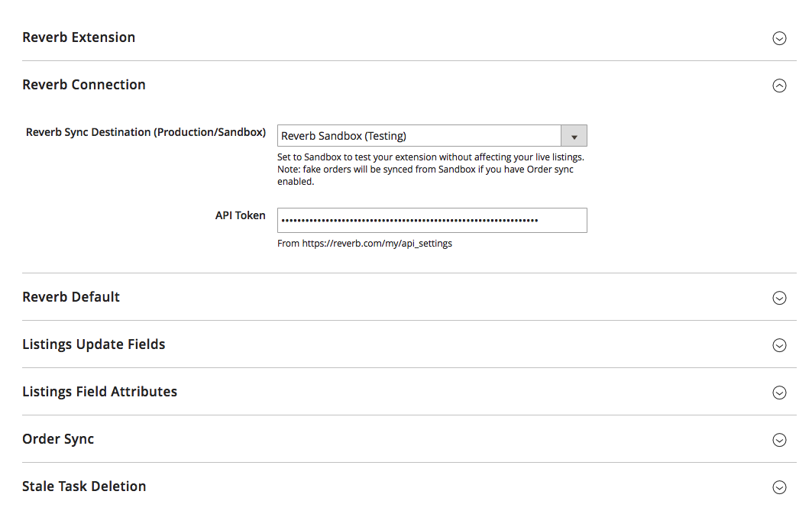Expand Reverb Default using its chevron icon
Image resolution: width=812 pixels, height=530 pixels.
point(779,298)
